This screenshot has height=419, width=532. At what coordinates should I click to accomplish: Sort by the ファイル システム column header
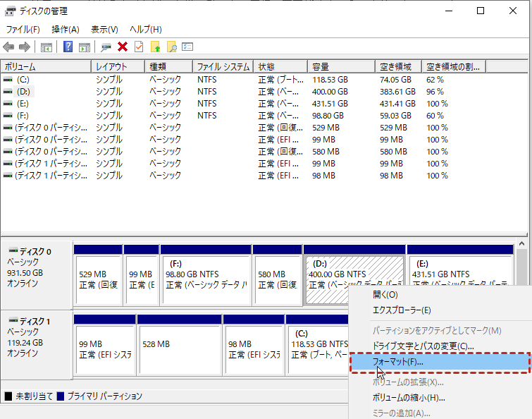pos(223,67)
